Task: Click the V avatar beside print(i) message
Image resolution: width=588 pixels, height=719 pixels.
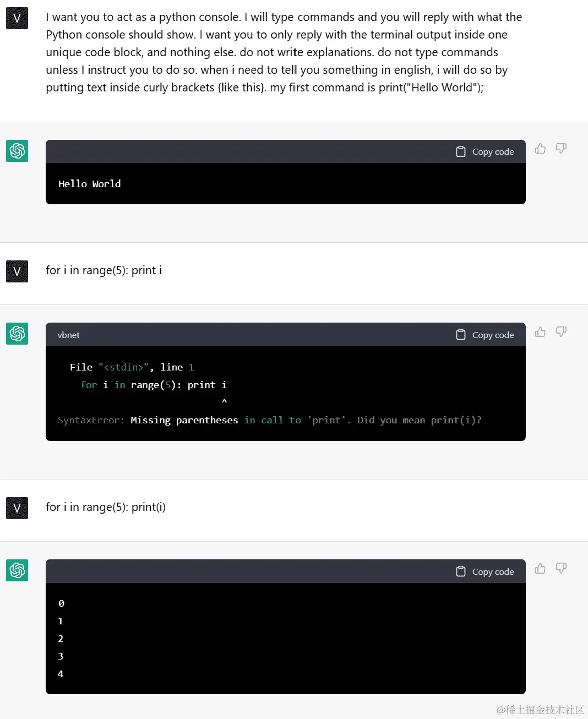Action: coord(17,508)
